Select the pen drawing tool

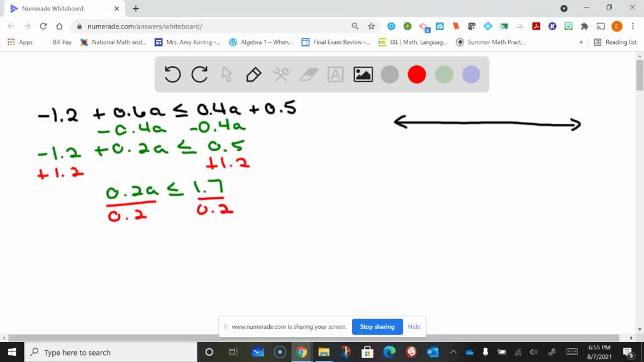pyautogui.click(x=254, y=75)
